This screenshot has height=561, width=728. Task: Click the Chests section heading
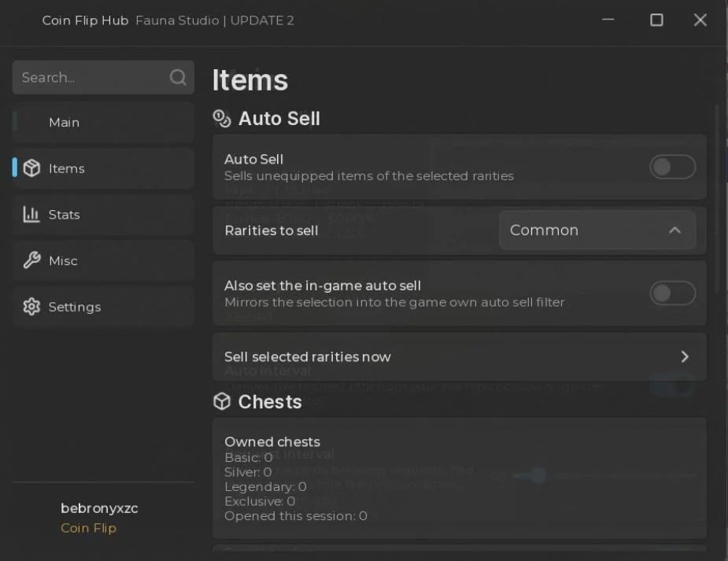coord(270,402)
